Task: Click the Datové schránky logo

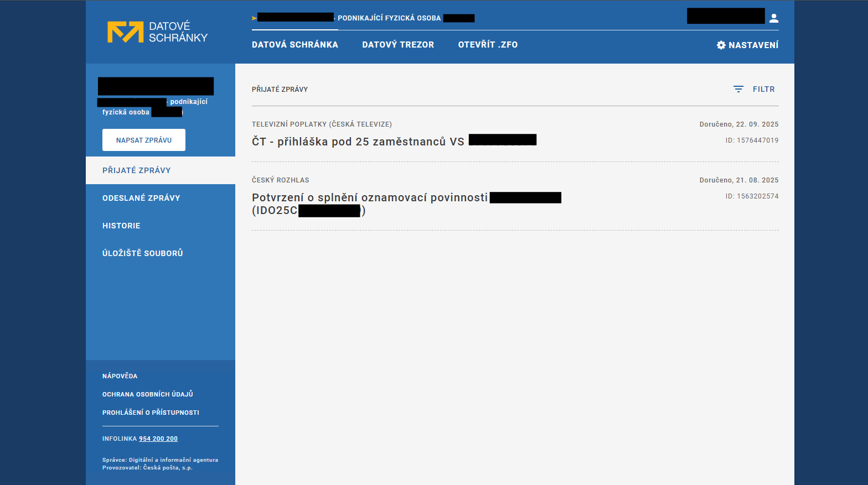Action: pos(157,32)
